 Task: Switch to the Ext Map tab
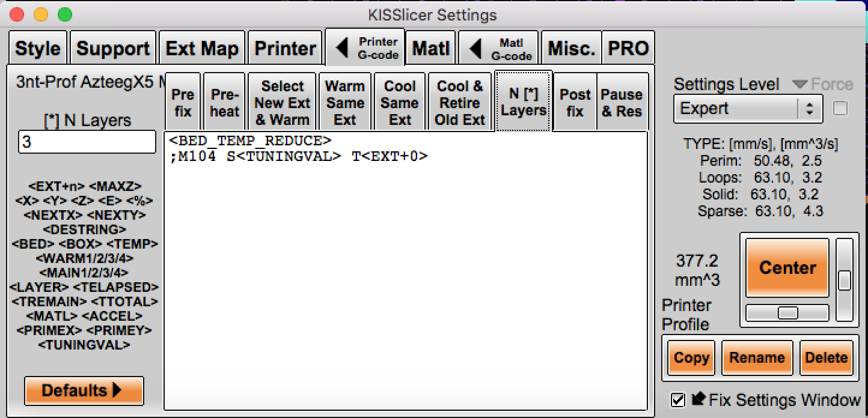click(x=202, y=48)
